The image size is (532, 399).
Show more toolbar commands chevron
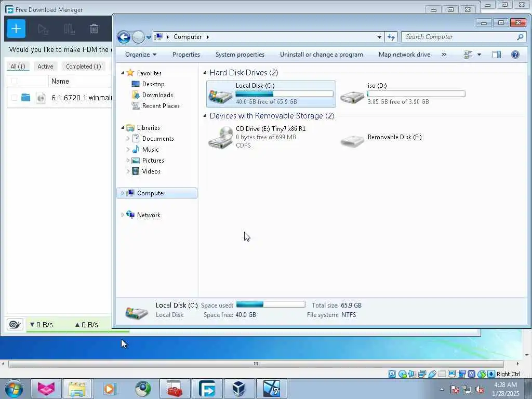click(444, 55)
